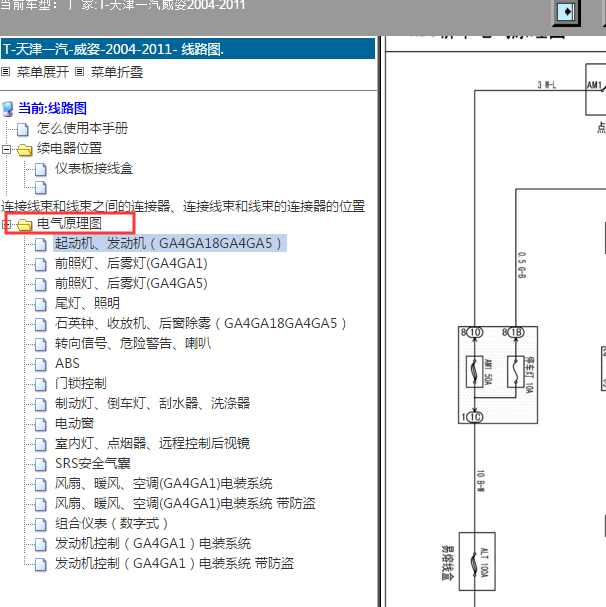Click the page icon beside 室内灯、点烟器
The height and width of the screenshot is (607, 606).
[x=41, y=444]
